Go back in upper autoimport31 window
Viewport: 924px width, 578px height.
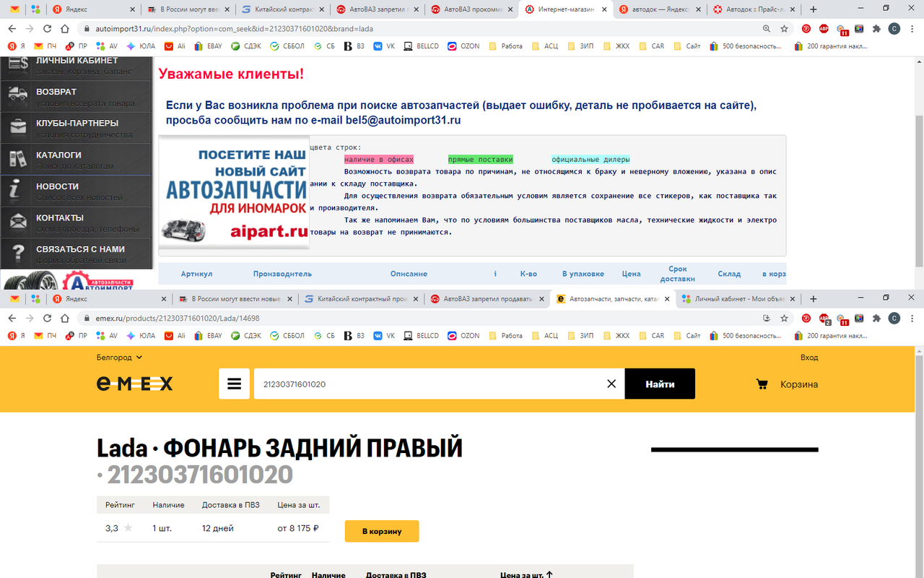pos(12,29)
